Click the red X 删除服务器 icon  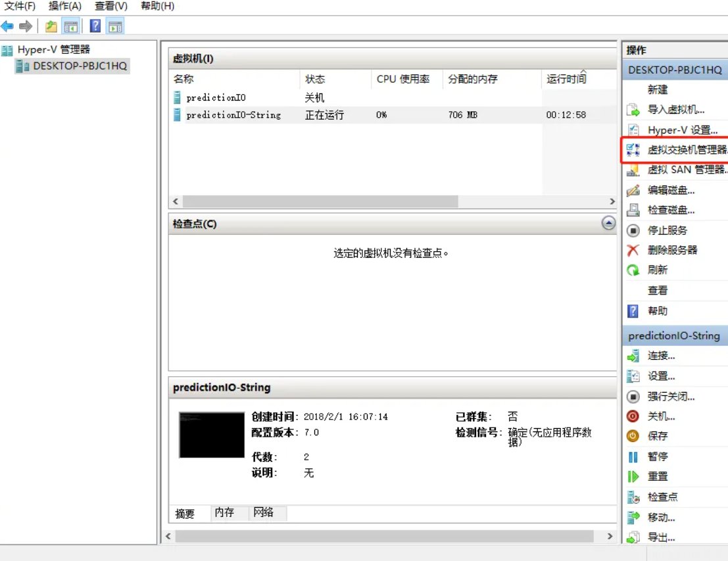pos(633,251)
